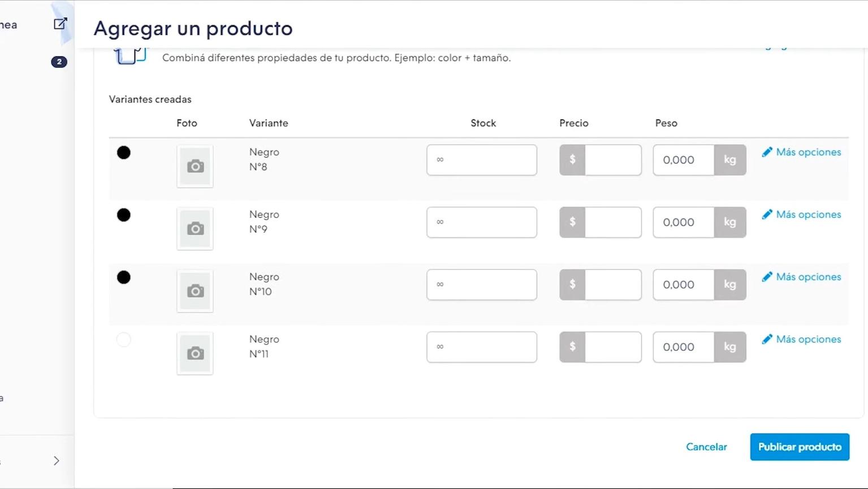The height and width of the screenshot is (489, 868).
Task: Click the white color dot for Negro N°11
Action: click(x=124, y=340)
